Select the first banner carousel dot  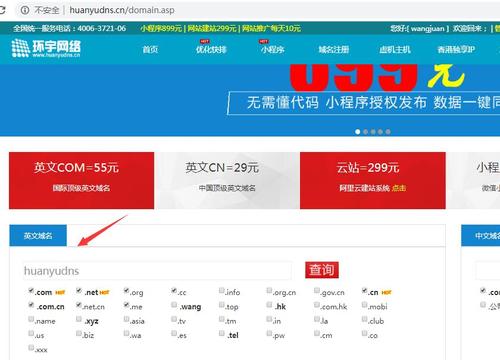(358, 132)
